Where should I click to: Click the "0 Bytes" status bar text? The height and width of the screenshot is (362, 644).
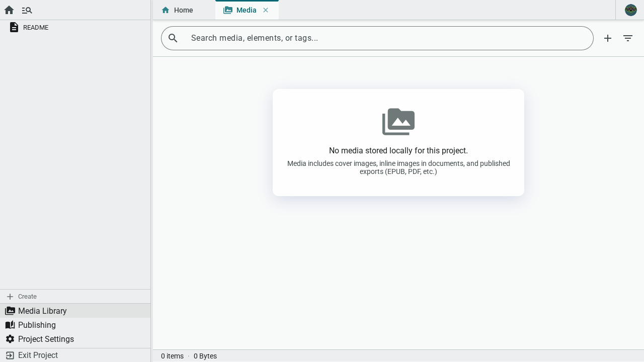[205, 356]
